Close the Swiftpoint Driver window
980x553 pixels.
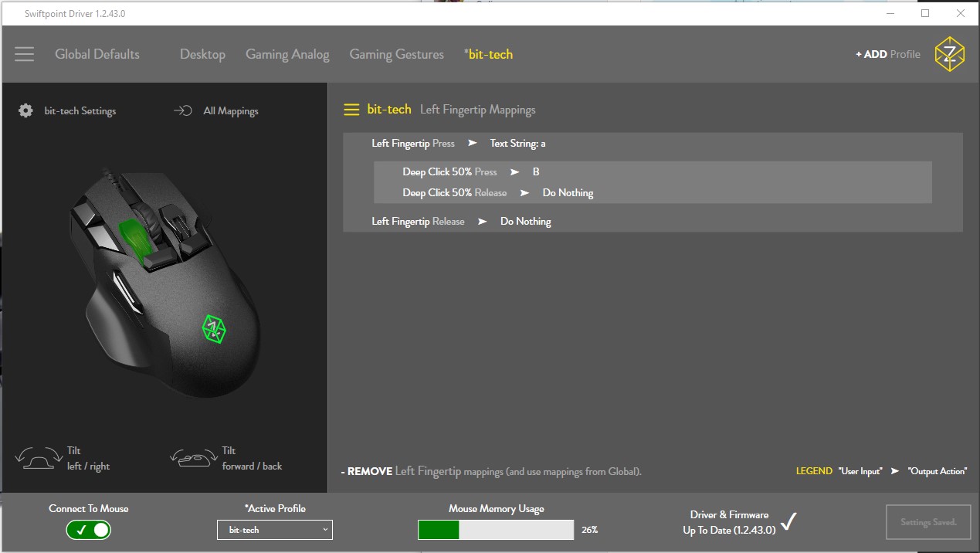[x=961, y=13]
